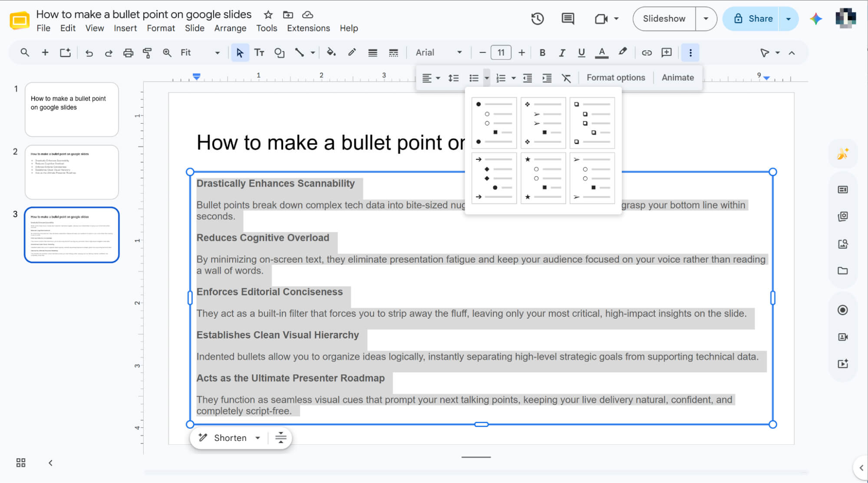868x483 pixels.
Task: Open the comments history icon
Action: tap(568, 19)
